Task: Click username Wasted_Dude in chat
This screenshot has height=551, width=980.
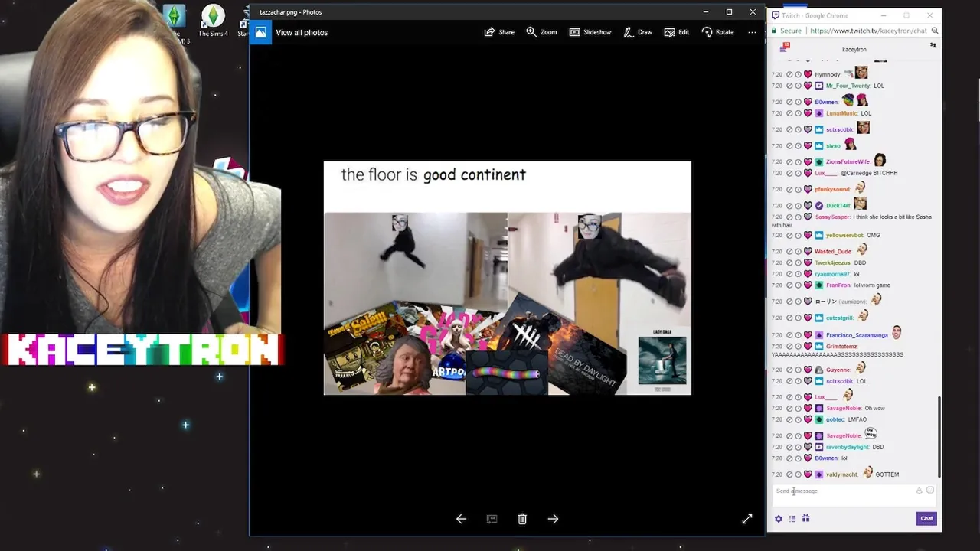Action: 833,251
